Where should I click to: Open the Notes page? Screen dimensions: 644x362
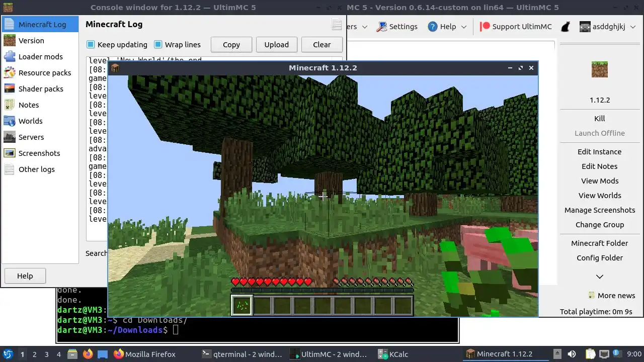tap(40, 105)
